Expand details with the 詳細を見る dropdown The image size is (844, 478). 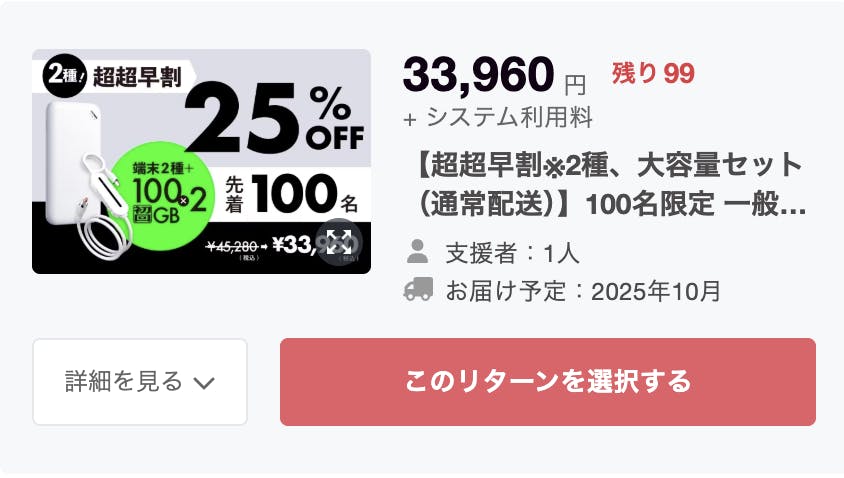[x=140, y=382]
